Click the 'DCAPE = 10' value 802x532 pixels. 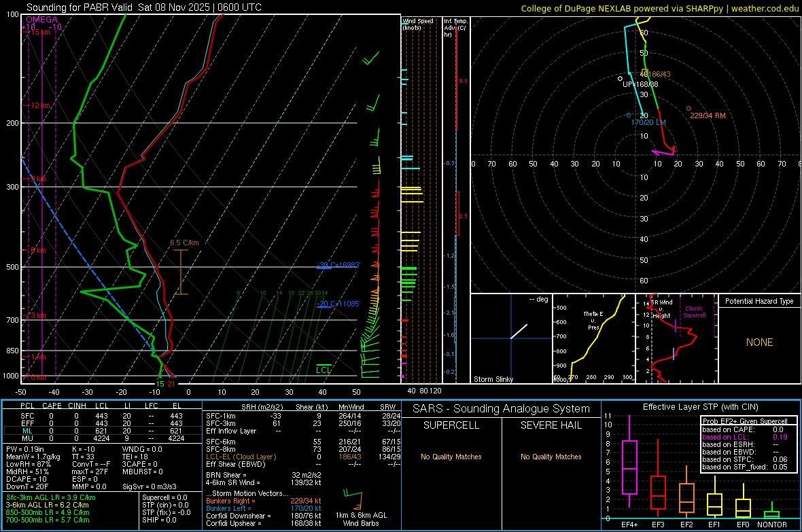(27, 479)
